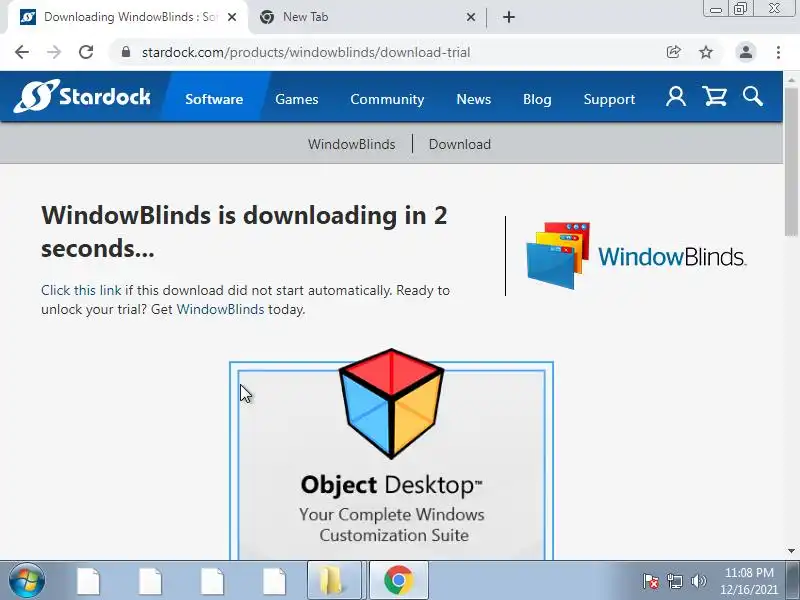Open the Blog menu item
This screenshot has height=600, width=800.
pyautogui.click(x=537, y=98)
